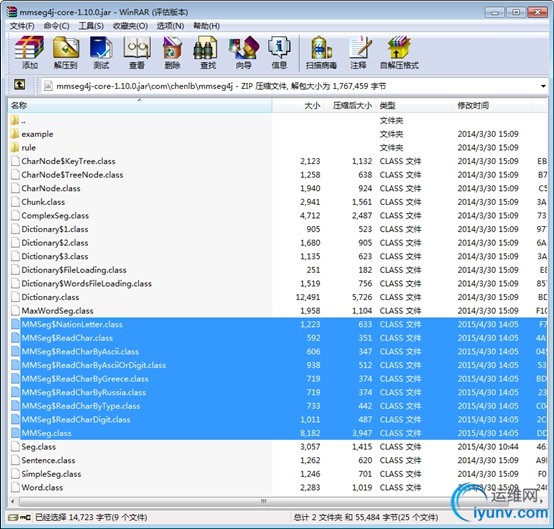Click MMSeg$ReadCharByRussia.class file name
The height and width of the screenshot is (529, 554).
pyautogui.click(x=83, y=392)
